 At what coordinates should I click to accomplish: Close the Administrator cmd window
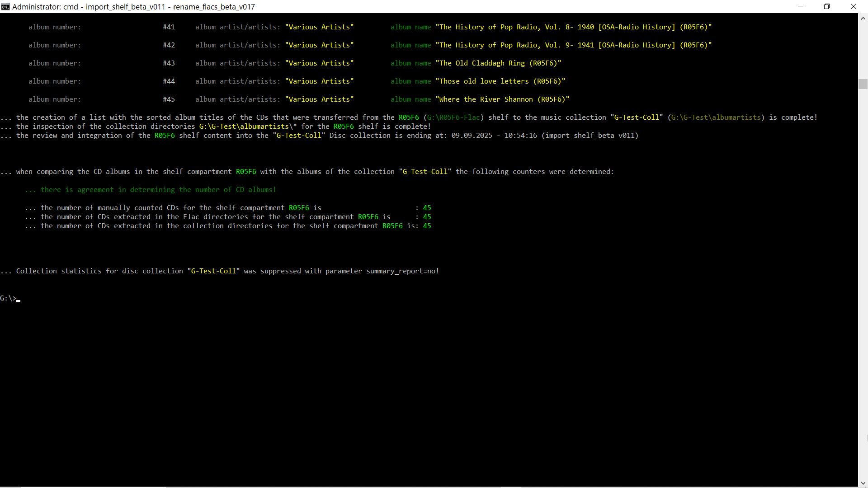(853, 6)
